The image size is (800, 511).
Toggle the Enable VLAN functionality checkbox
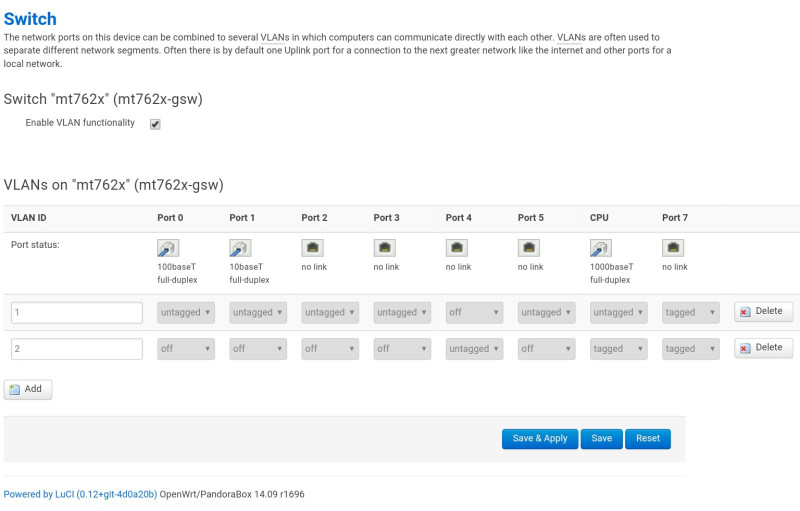click(x=155, y=124)
